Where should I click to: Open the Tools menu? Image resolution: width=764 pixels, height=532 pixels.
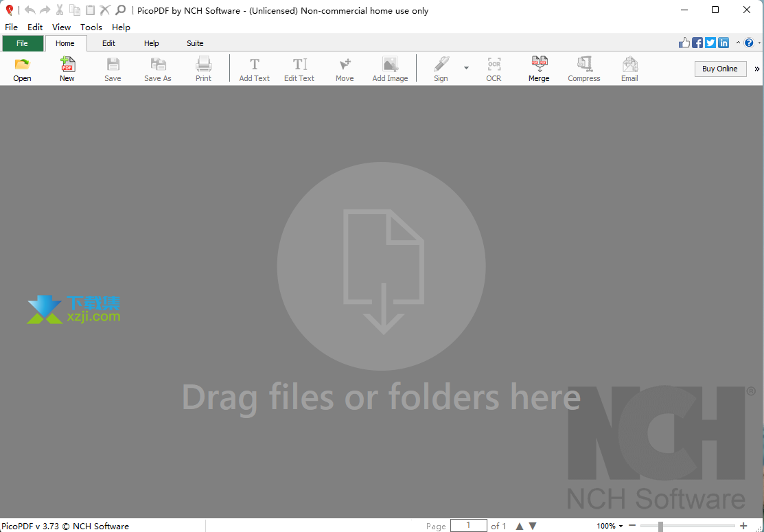91,27
